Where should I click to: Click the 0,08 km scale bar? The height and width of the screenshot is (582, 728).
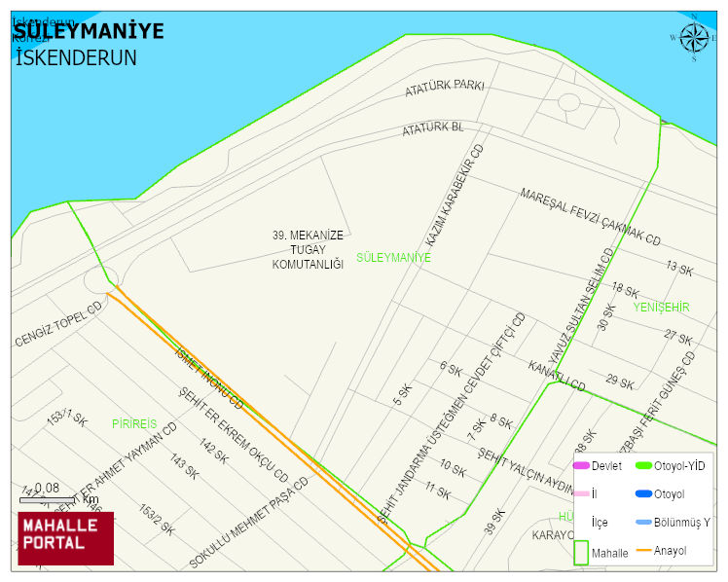point(47,499)
